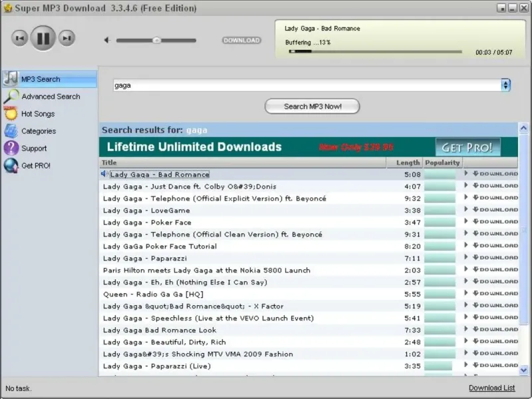Download Telephone (Official Clean Version)

click(x=495, y=233)
